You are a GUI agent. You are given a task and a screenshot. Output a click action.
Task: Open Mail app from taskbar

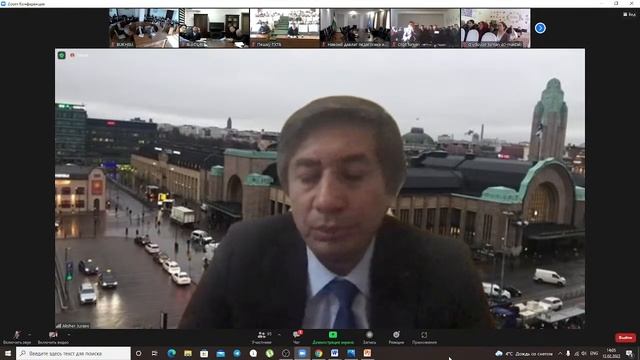pos(220,353)
